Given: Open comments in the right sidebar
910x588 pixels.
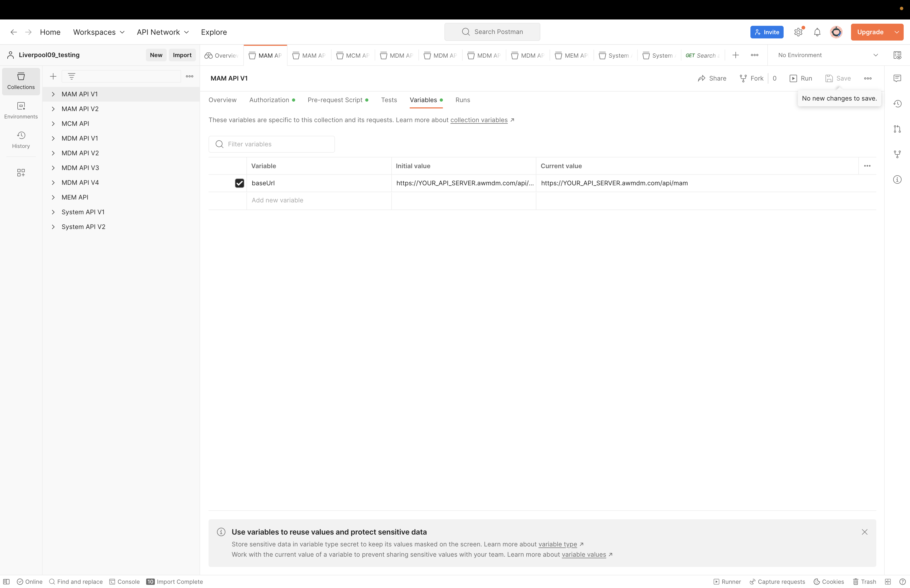Looking at the screenshot, I should [x=897, y=78].
